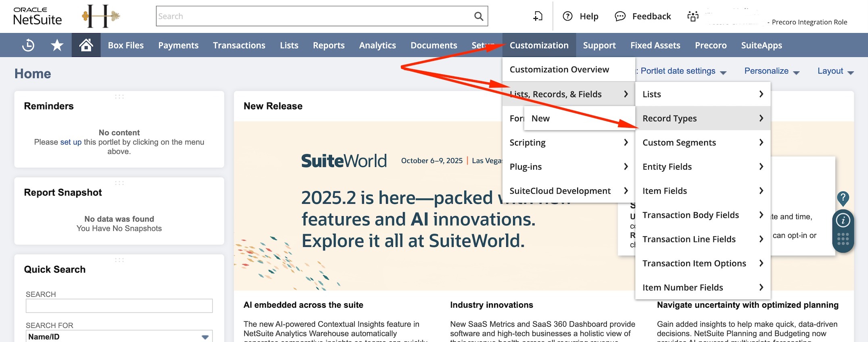The height and width of the screenshot is (342, 868).
Task: Select Transaction Body Fields menu entry
Action: pos(703,215)
